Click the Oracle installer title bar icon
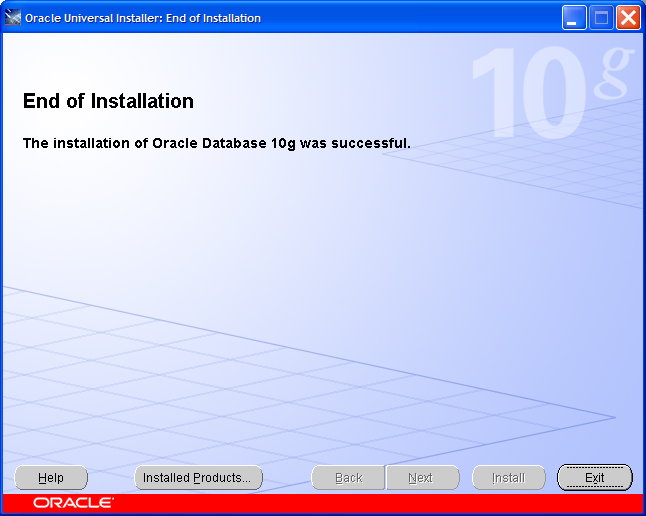Screen dimensions: 646x516 tap(12, 18)
